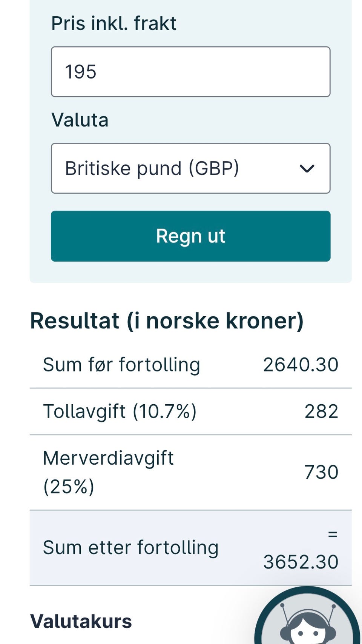Screen dimensions: 362x644
Task: Click the Sum før fortolling row label
Action: click(x=121, y=365)
